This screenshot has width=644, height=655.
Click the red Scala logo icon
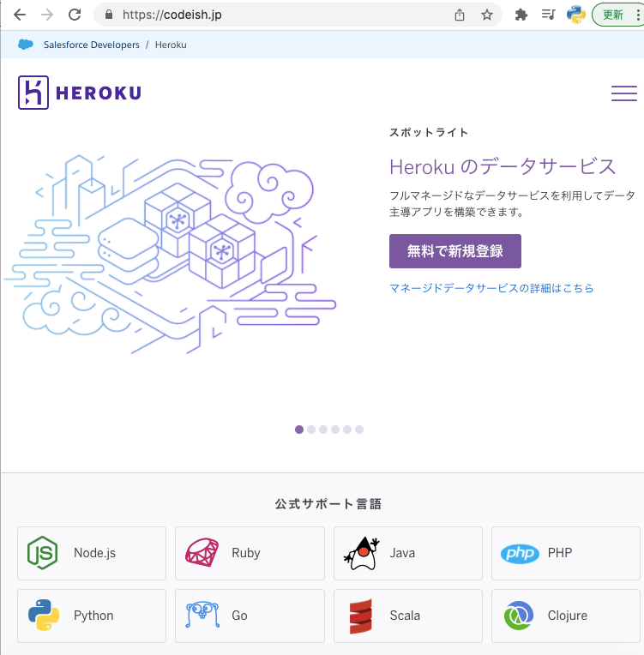[x=361, y=616]
